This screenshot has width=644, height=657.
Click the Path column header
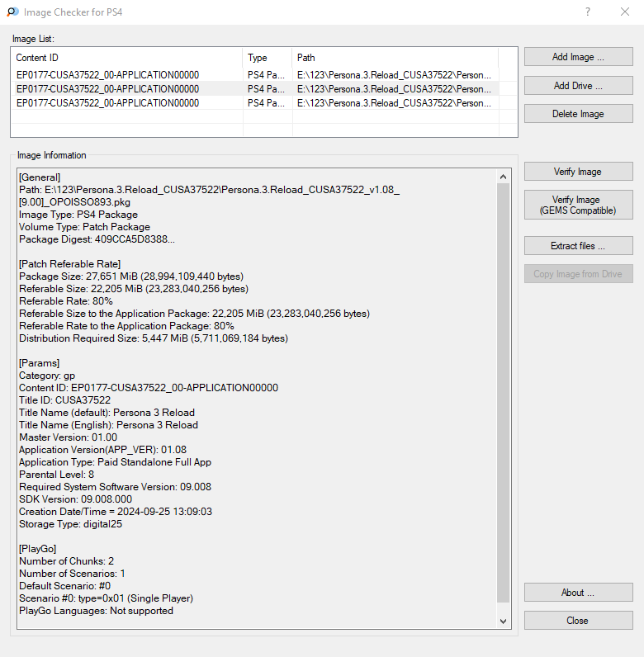tap(395, 58)
